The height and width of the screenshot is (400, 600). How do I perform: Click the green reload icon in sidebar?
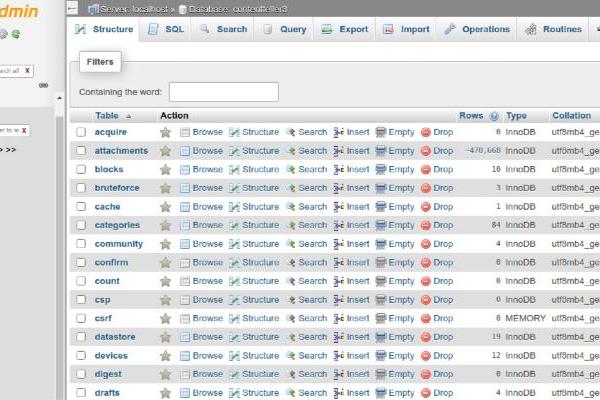pyautogui.click(x=16, y=34)
